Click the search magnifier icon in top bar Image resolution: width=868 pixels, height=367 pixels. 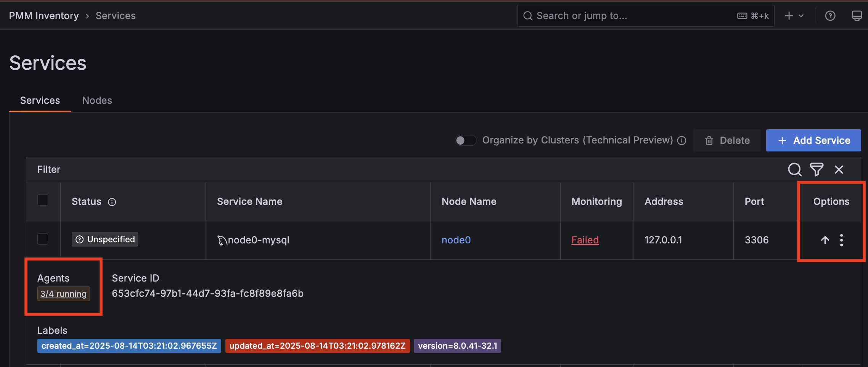(x=528, y=16)
